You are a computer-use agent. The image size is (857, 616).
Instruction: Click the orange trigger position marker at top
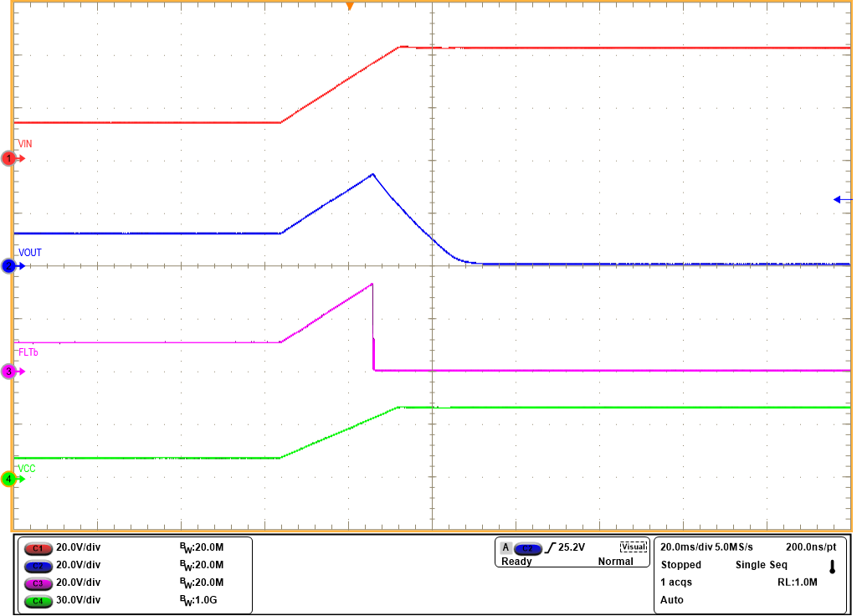tap(350, 6)
